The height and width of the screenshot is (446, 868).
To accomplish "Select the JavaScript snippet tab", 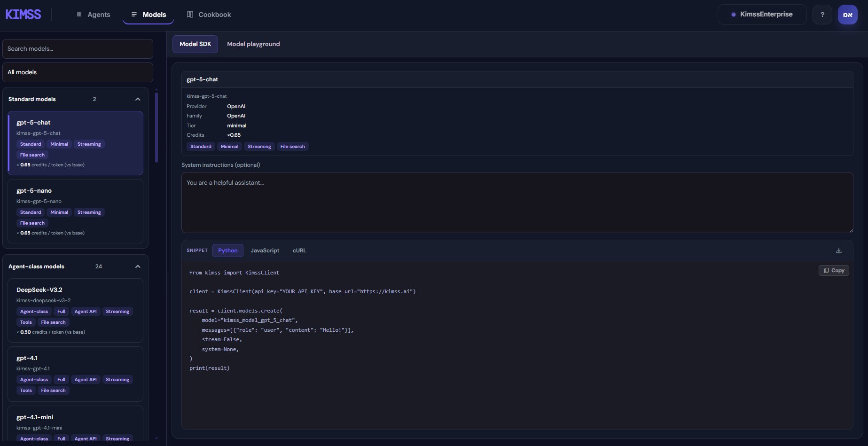I will [265, 250].
